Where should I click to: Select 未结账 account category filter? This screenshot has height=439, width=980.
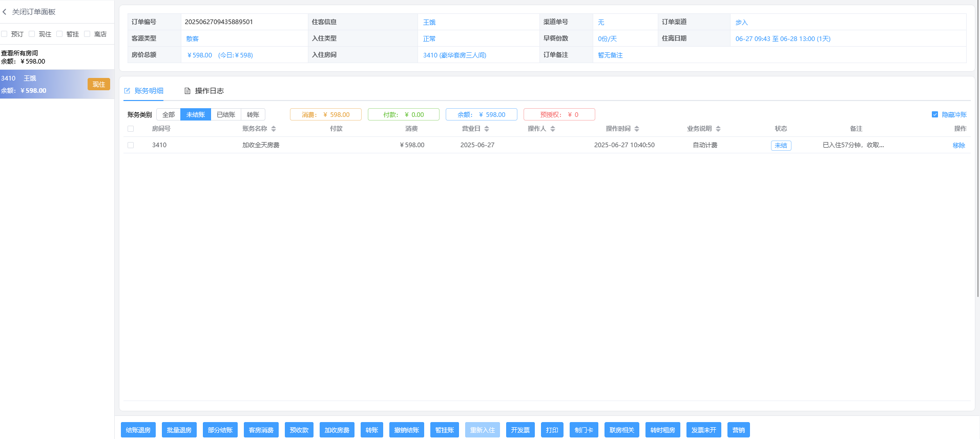pos(196,114)
